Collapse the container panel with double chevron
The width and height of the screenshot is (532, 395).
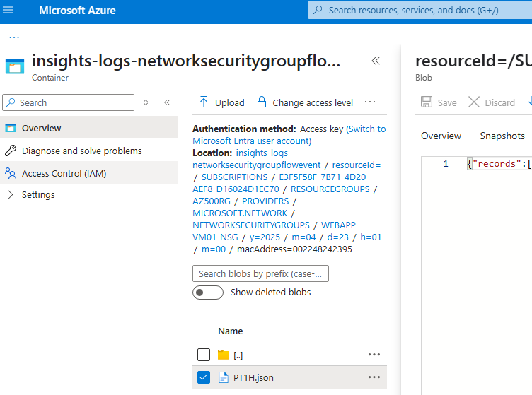coord(376,61)
